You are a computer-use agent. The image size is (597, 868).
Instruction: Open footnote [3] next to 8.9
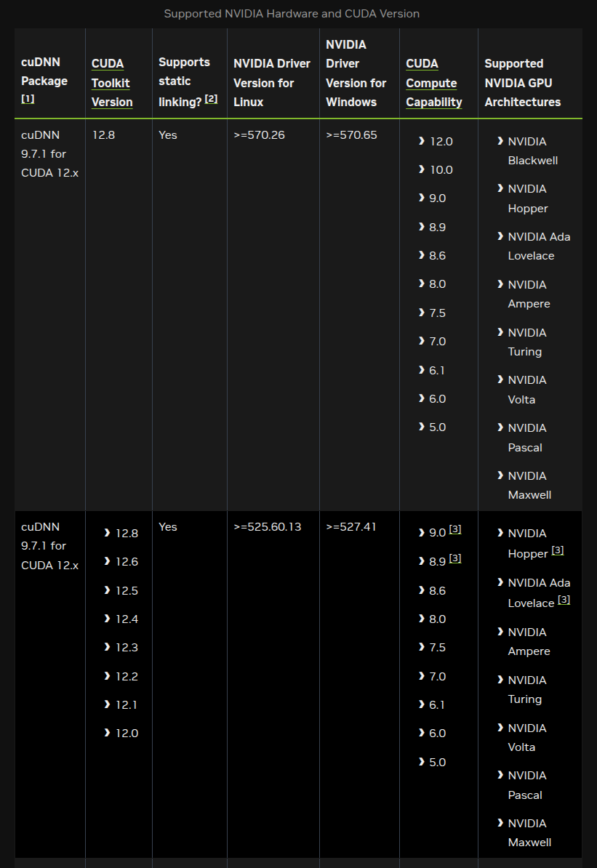pyautogui.click(x=454, y=558)
